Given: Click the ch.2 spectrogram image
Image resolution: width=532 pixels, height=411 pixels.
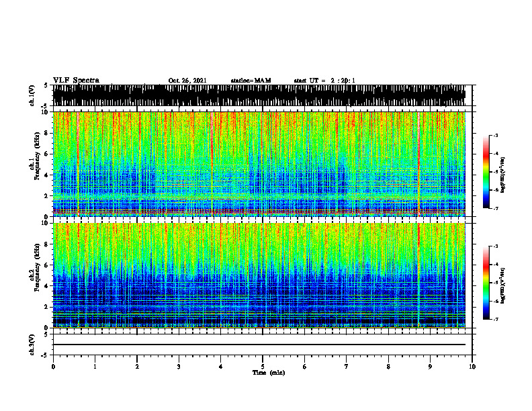Looking at the screenshot, I should pyautogui.click(x=259, y=275).
